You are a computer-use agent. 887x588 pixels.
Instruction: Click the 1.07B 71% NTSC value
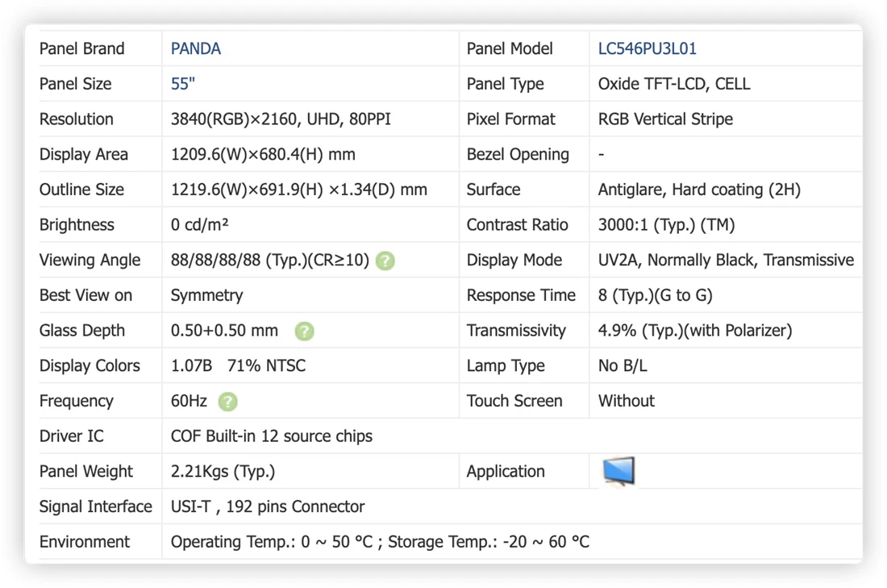[x=238, y=365]
